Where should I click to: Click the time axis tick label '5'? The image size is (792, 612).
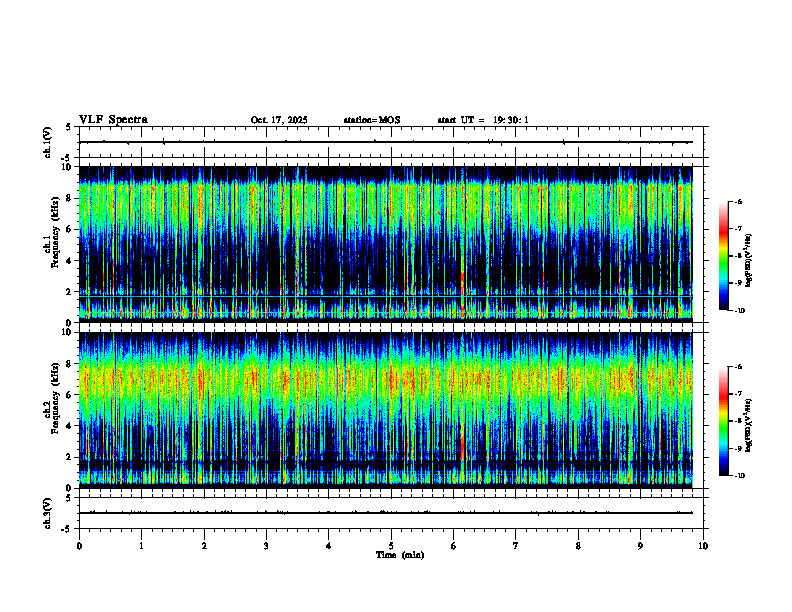click(x=391, y=546)
